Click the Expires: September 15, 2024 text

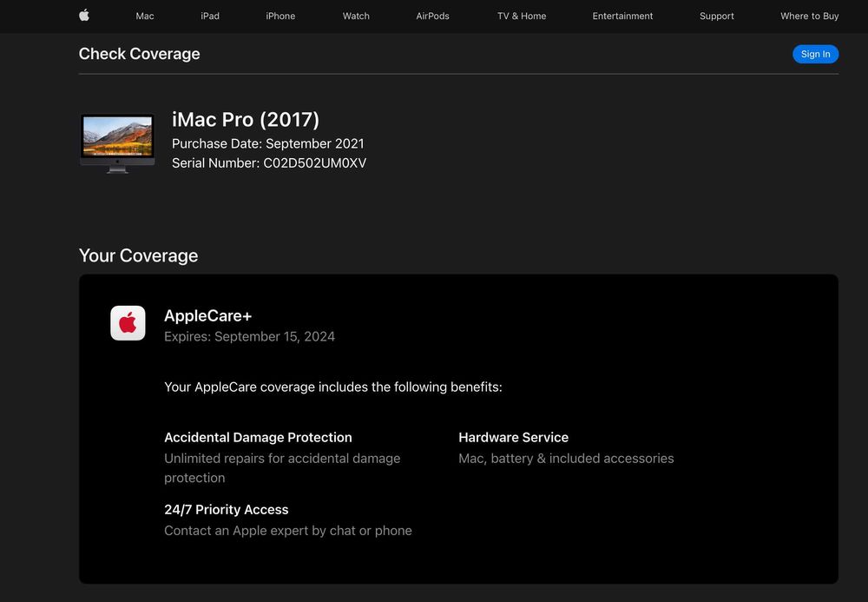tap(250, 337)
